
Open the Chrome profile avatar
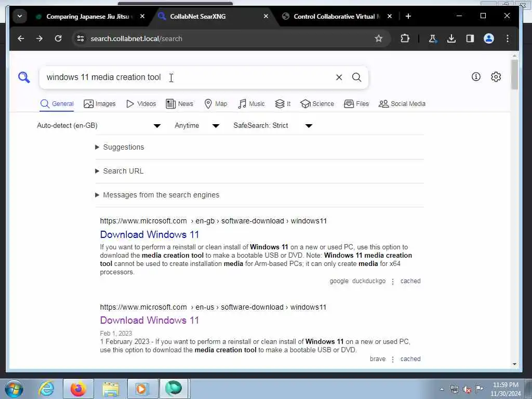click(488, 38)
